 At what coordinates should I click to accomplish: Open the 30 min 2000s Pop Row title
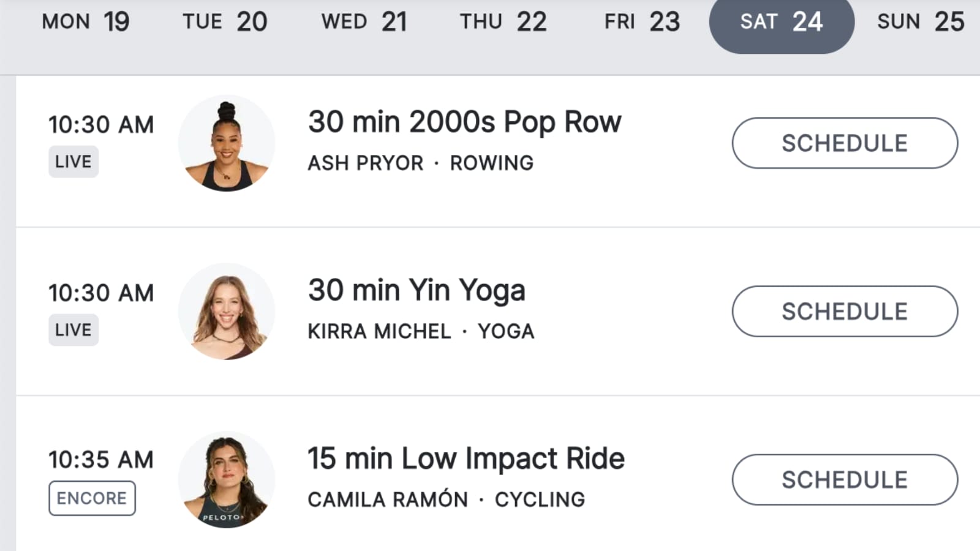pyautogui.click(x=464, y=122)
